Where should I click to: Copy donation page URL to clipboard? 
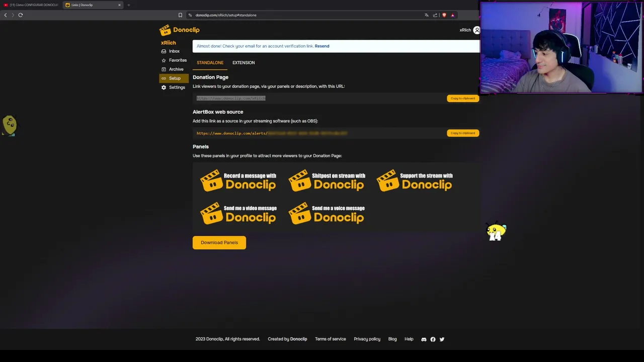(x=463, y=99)
